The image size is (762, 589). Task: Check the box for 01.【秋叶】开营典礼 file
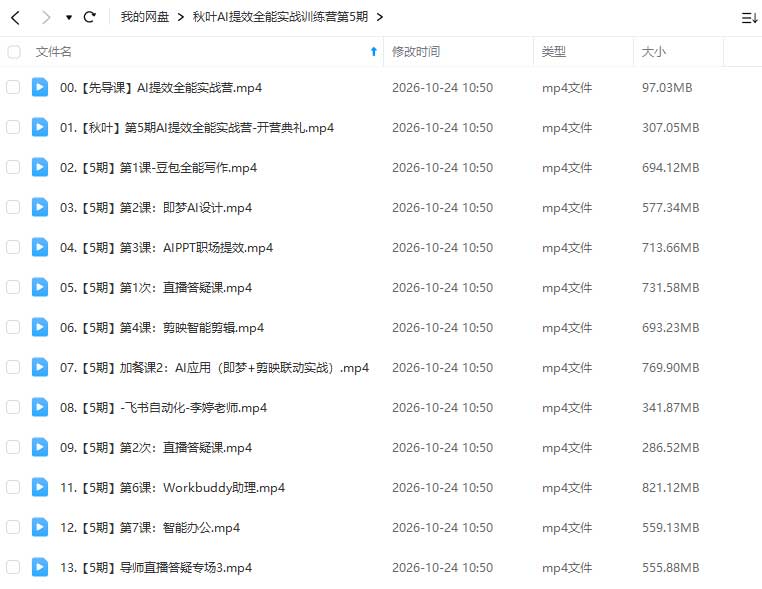click(13, 127)
